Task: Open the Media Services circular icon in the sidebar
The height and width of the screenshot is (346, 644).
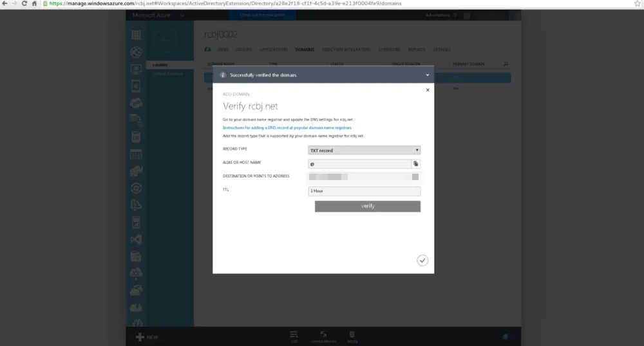Action: coord(136,188)
